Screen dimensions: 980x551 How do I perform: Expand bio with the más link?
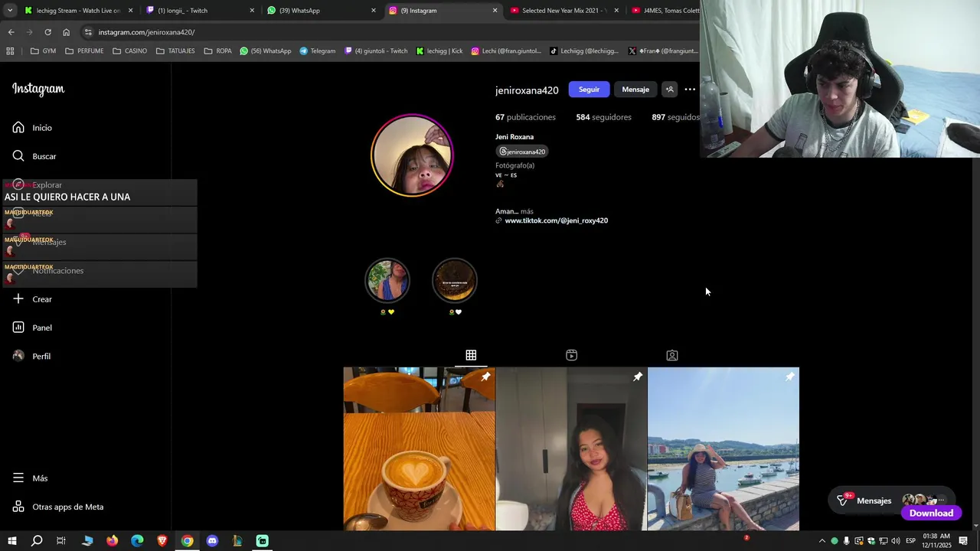click(527, 211)
